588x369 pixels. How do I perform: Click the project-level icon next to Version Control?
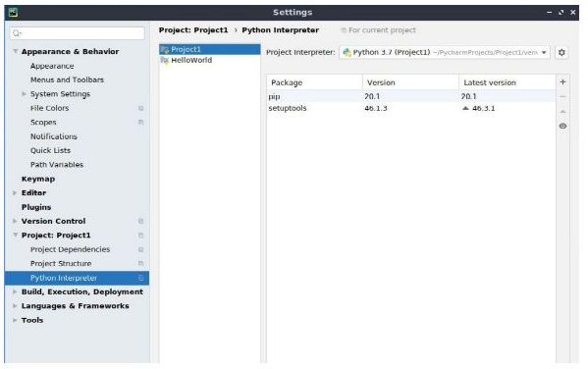(x=140, y=221)
